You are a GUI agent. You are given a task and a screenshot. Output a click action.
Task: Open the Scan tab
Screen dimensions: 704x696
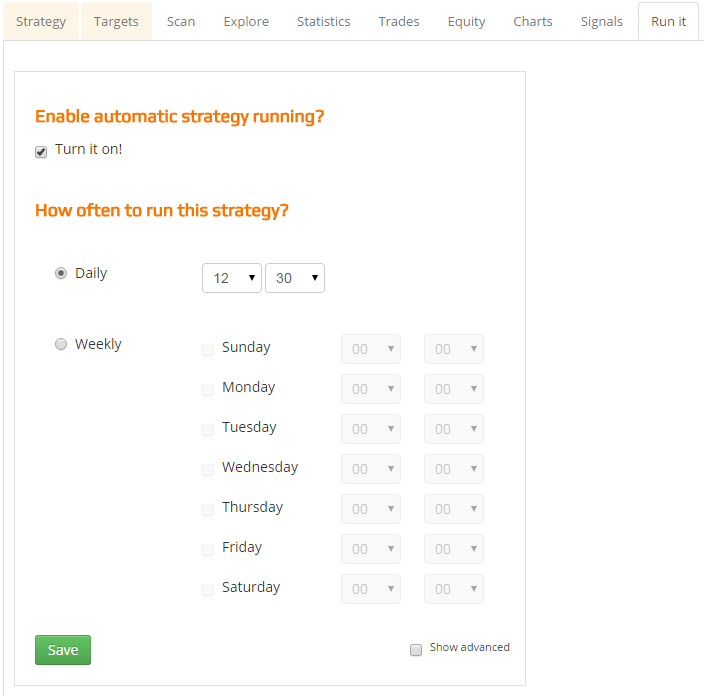click(181, 21)
